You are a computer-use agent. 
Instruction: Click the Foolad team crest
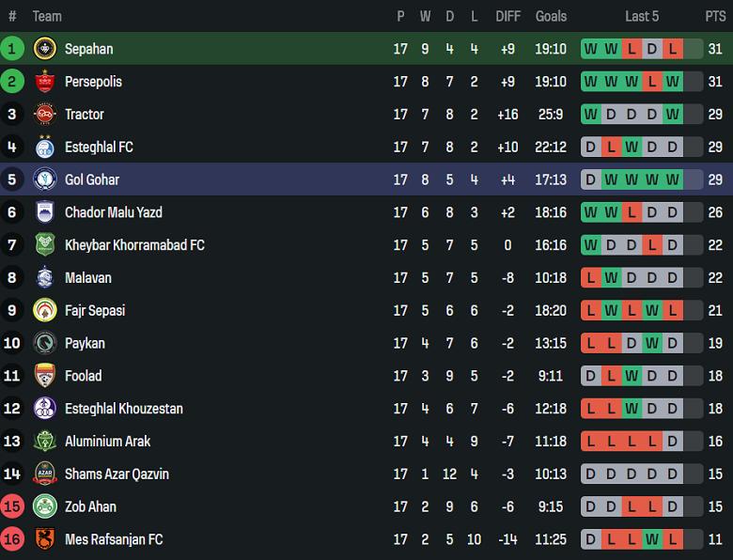tap(45, 376)
